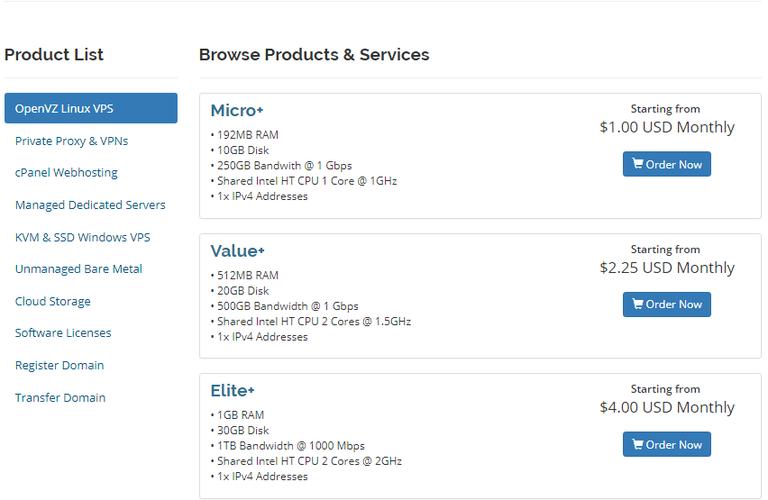Viewport: 768px width, 500px height.
Task: Click the cart icon in Elite+ Order Now
Action: click(637, 444)
